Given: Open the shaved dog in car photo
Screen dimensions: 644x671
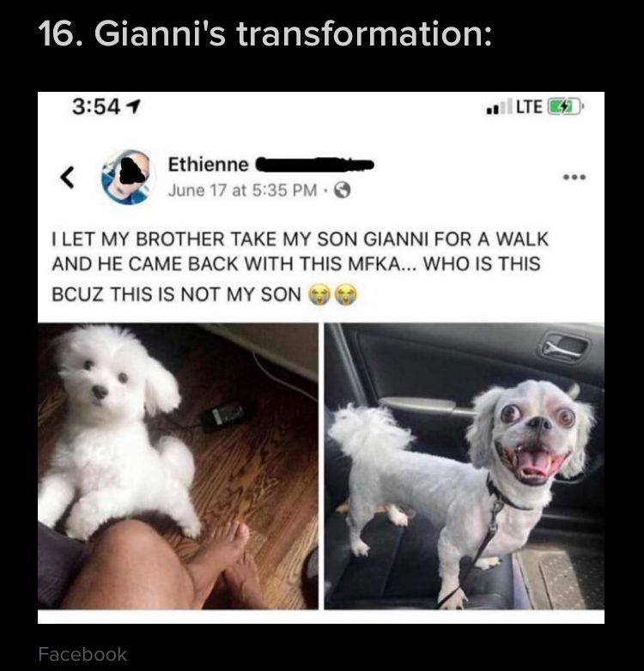Looking at the screenshot, I should (x=465, y=466).
